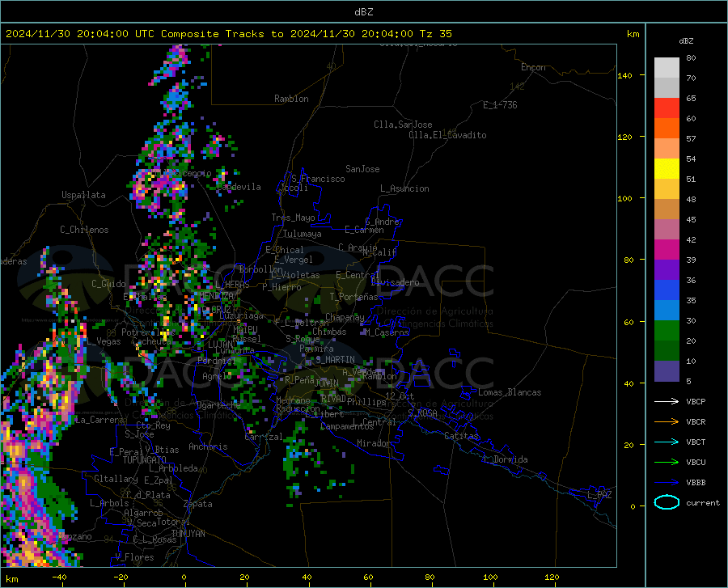Click the SanJose label on map
Screen dimensions: 728x588
362,169
